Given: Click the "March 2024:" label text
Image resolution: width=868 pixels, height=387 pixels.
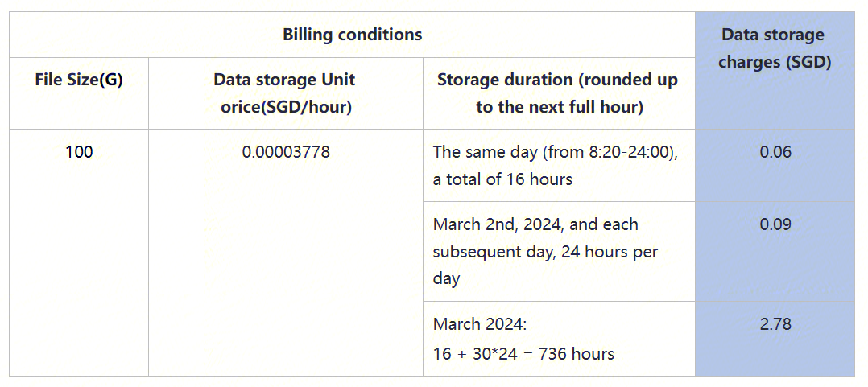Looking at the screenshot, I should pos(479,324).
